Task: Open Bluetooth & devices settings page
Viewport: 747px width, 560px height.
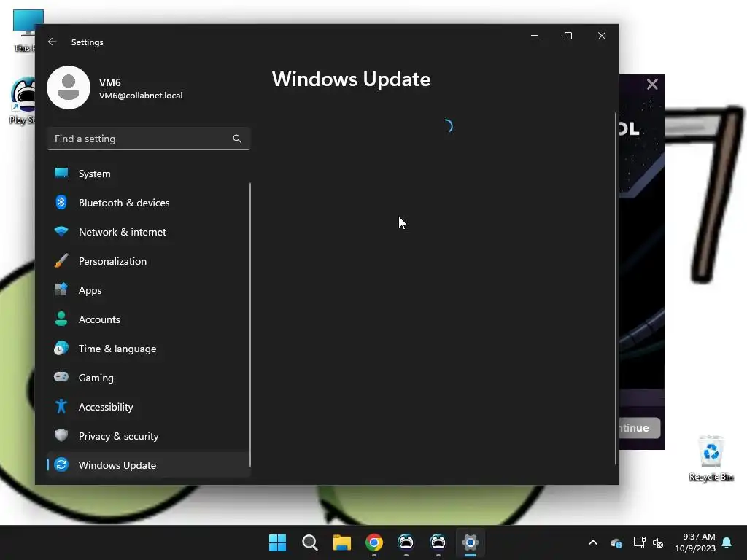Action: pos(148,203)
